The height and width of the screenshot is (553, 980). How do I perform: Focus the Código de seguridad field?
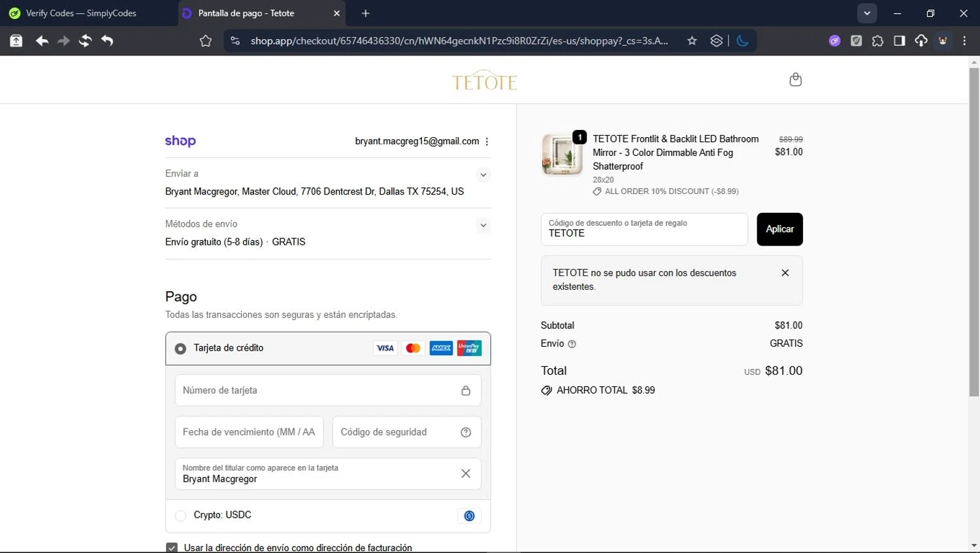[407, 432]
